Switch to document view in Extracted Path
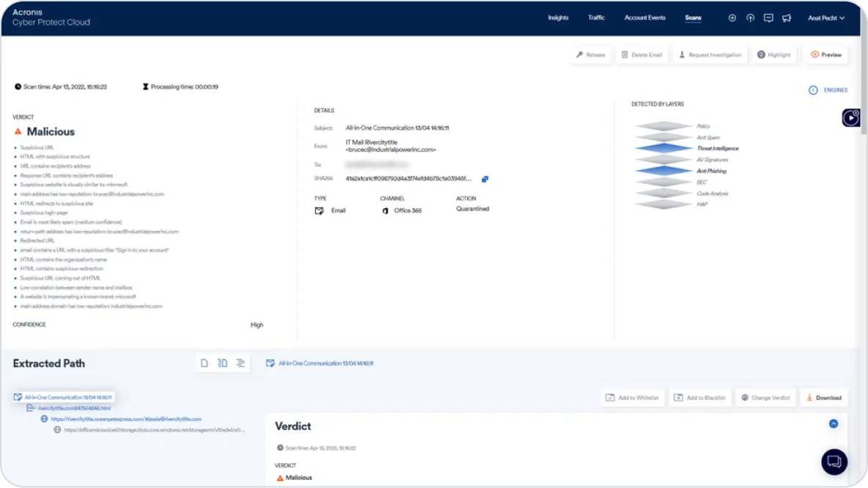 205,363
